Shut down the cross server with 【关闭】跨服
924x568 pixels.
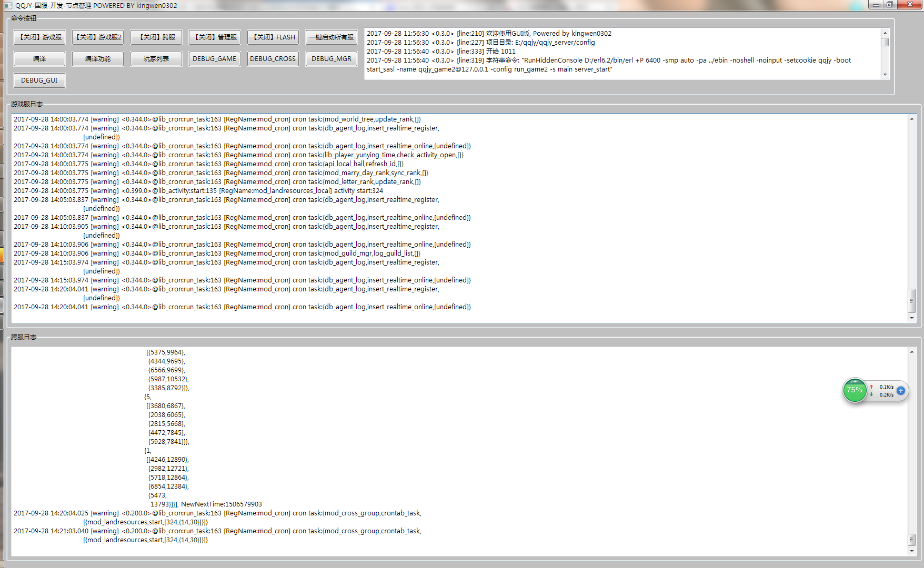pos(156,37)
